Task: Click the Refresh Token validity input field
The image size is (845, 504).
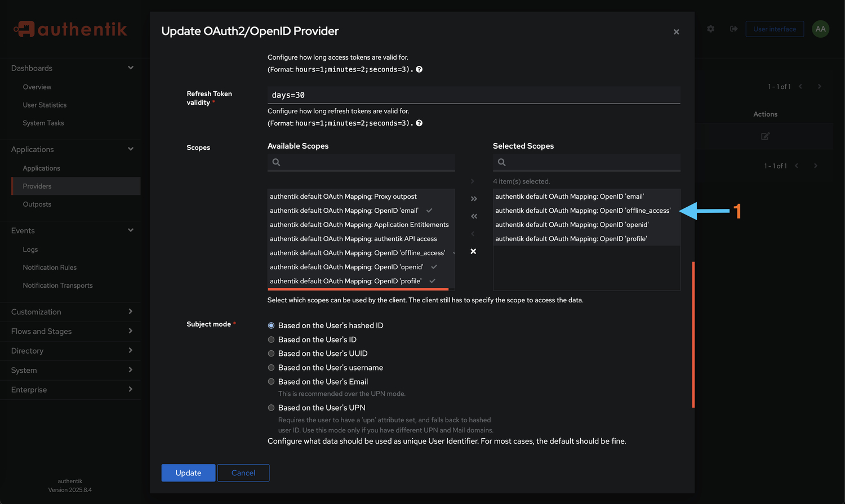Action: point(473,95)
